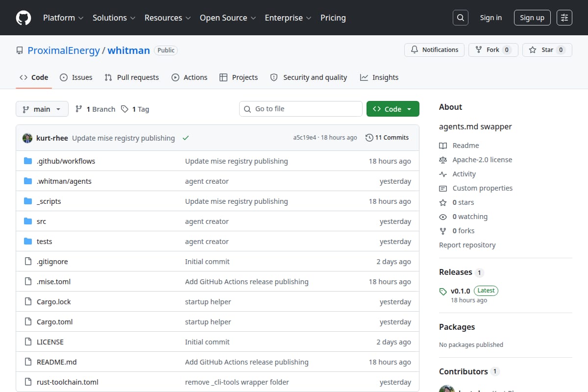Focus the Go to file search field
The image size is (588, 392).
[x=301, y=109]
